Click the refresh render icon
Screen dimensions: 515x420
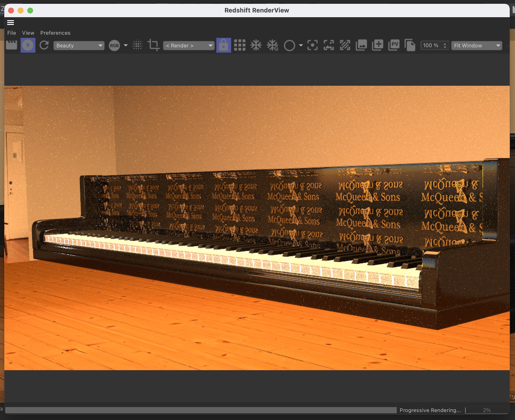tap(44, 45)
